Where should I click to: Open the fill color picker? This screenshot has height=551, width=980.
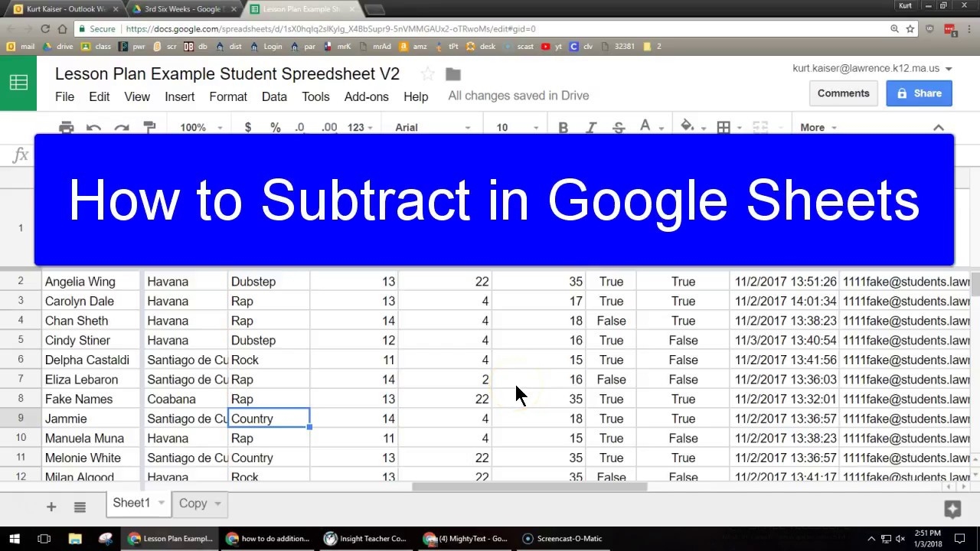pyautogui.click(x=688, y=127)
